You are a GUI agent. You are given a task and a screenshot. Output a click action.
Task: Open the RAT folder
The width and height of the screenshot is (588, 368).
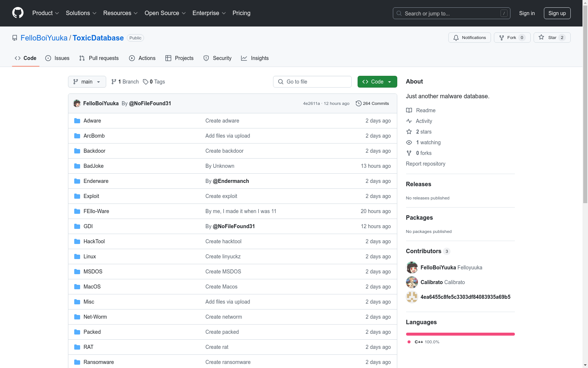(x=89, y=347)
